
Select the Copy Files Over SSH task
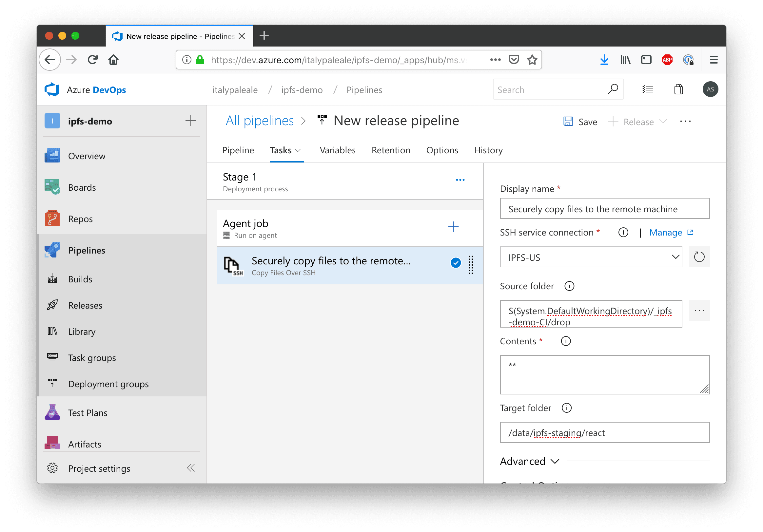tap(350, 266)
